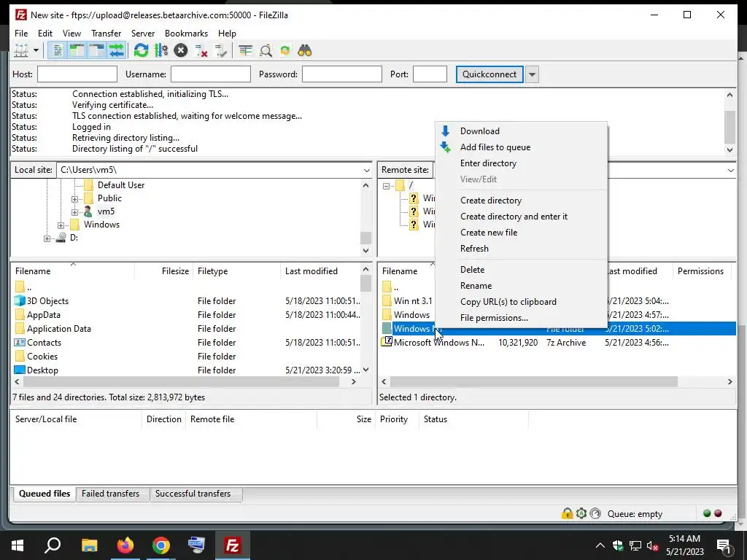Click the Port input field
747x560 pixels.
(x=430, y=74)
